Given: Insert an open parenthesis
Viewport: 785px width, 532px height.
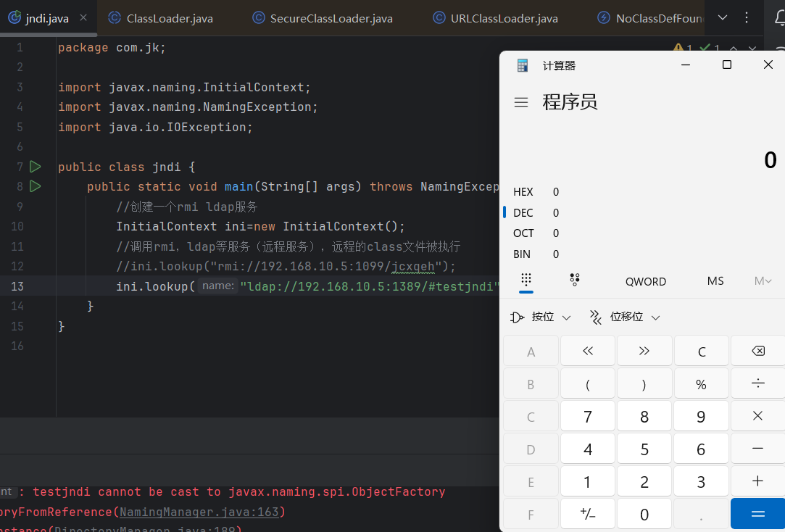Looking at the screenshot, I should 588,384.
